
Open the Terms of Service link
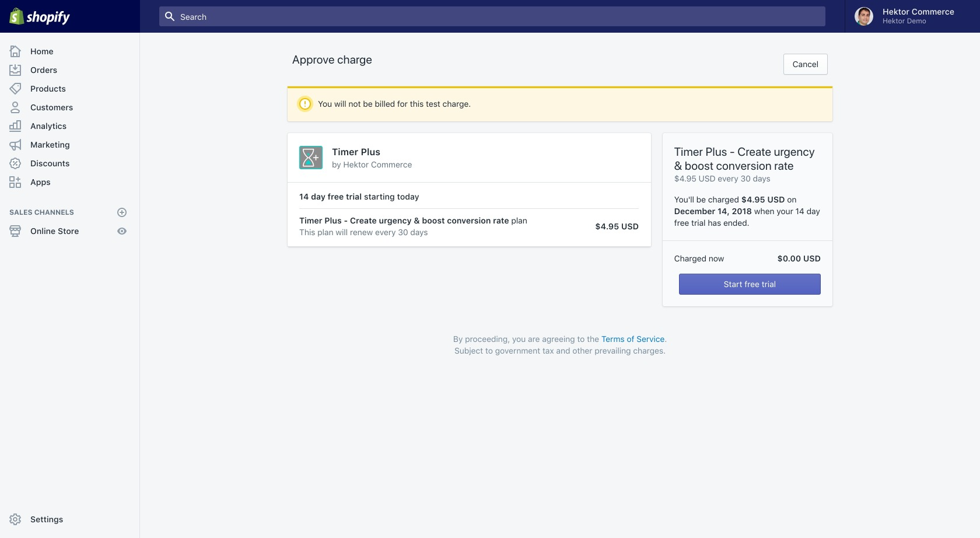[633, 339]
